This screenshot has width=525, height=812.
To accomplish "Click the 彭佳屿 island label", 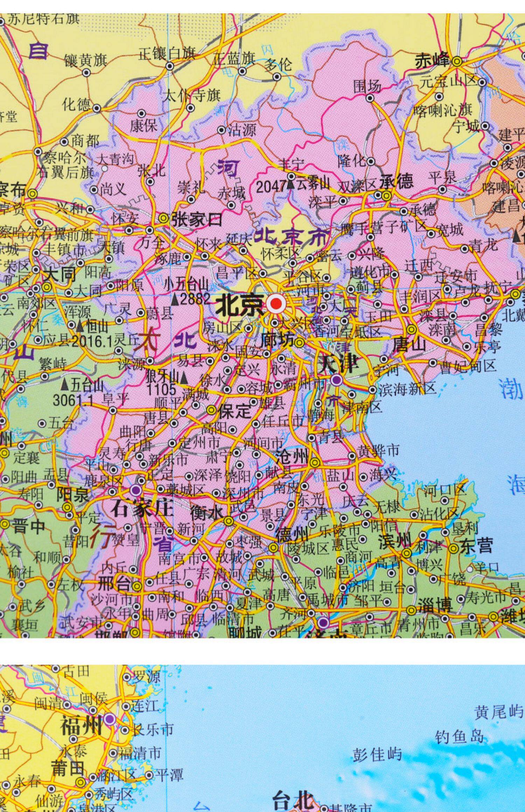I will [x=377, y=754].
